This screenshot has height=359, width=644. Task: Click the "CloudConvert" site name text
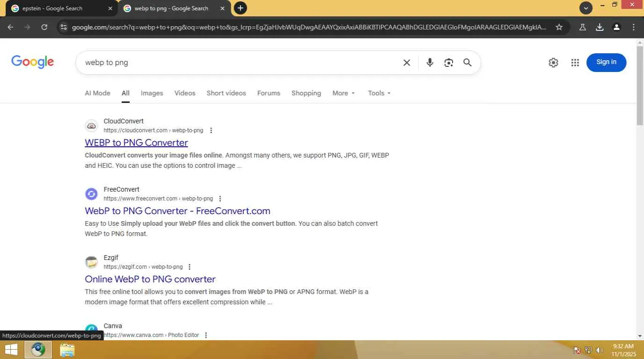(x=124, y=121)
